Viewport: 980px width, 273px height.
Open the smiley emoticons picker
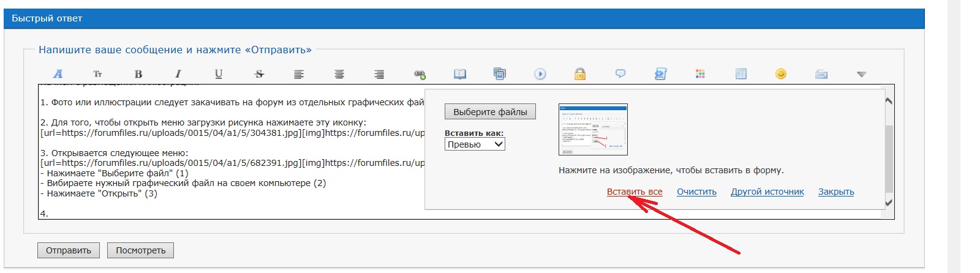click(781, 74)
